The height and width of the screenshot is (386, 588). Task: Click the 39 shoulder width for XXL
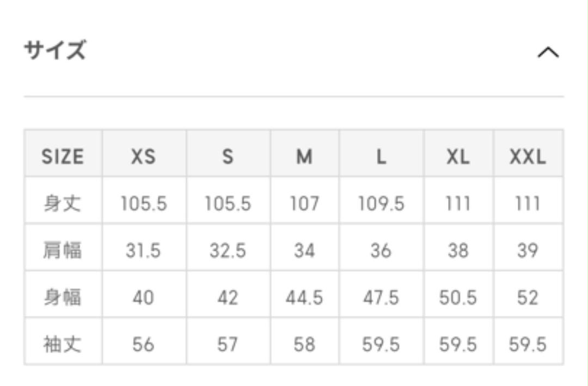click(528, 250)
